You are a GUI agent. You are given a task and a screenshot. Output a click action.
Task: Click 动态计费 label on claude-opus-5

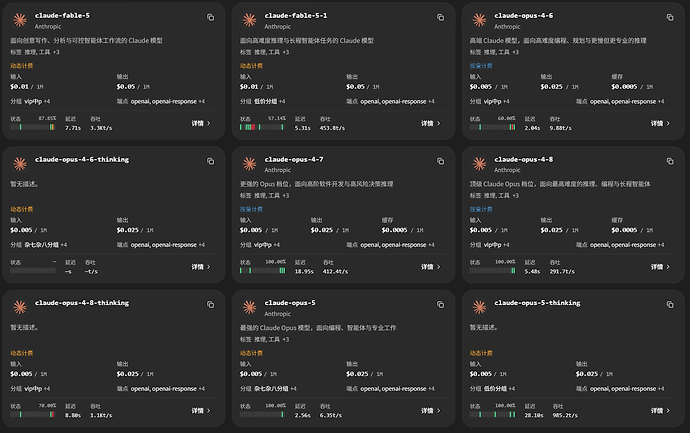pyautogui.click(x=251, y=353)
